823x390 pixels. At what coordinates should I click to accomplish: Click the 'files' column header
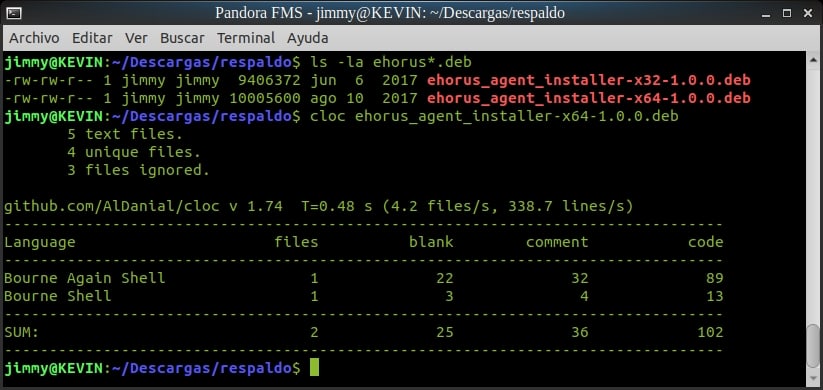[x=296, y=242]
